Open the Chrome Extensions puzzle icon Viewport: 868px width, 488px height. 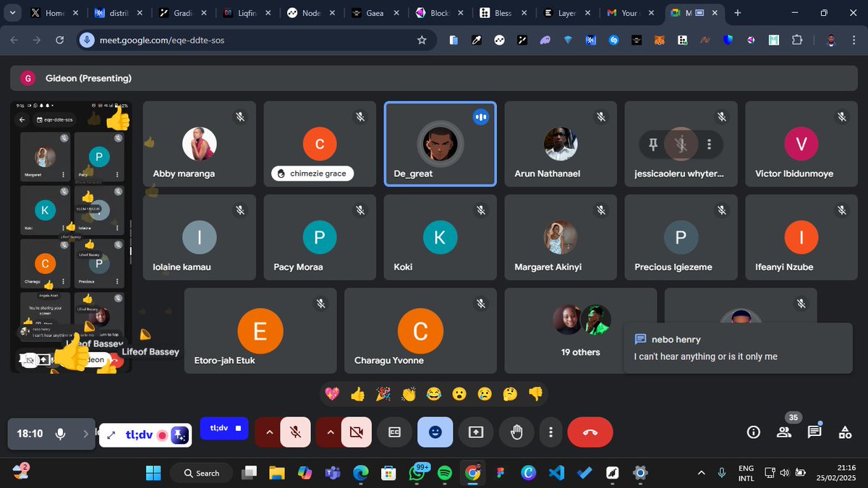[x=797, y=40]
